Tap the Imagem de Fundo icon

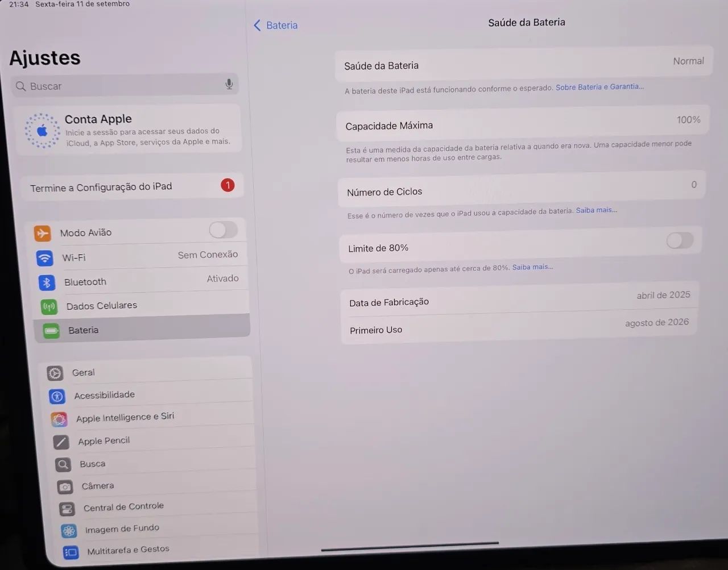(x=69, y=531)
